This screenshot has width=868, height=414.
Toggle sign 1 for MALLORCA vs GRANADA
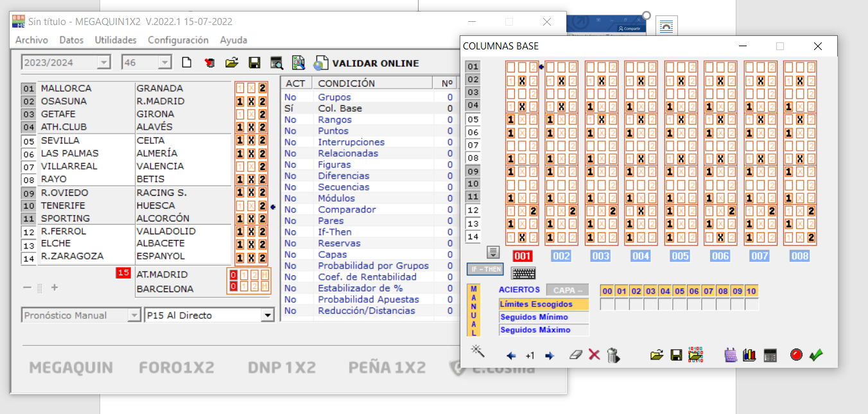pos(239,88)
